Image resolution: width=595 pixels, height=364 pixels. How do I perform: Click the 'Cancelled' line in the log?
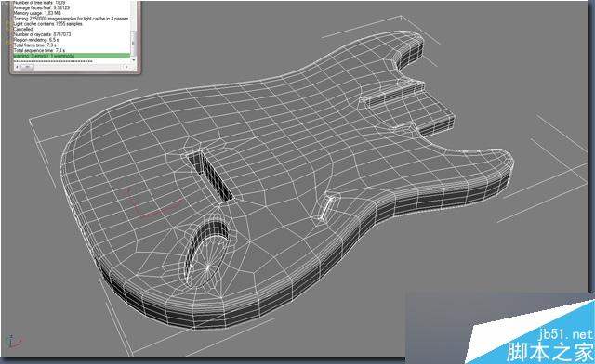coord(22,29)
